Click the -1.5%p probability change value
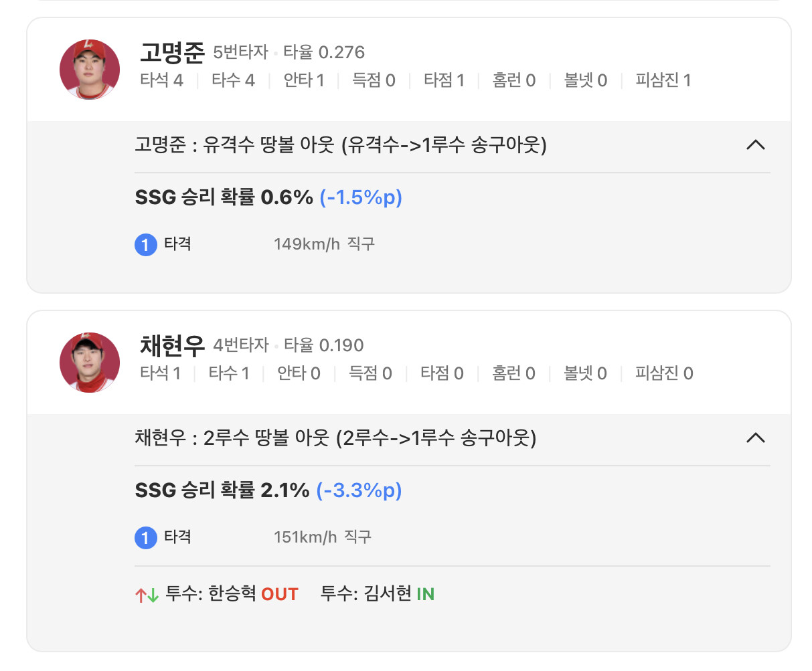812x671 pixels. click(361, 197)
